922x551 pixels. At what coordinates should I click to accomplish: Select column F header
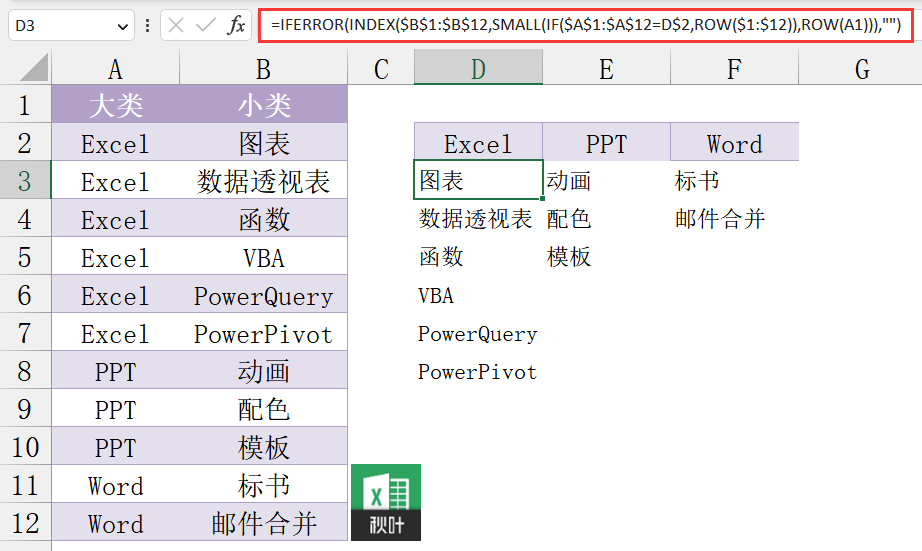[734, 68]
